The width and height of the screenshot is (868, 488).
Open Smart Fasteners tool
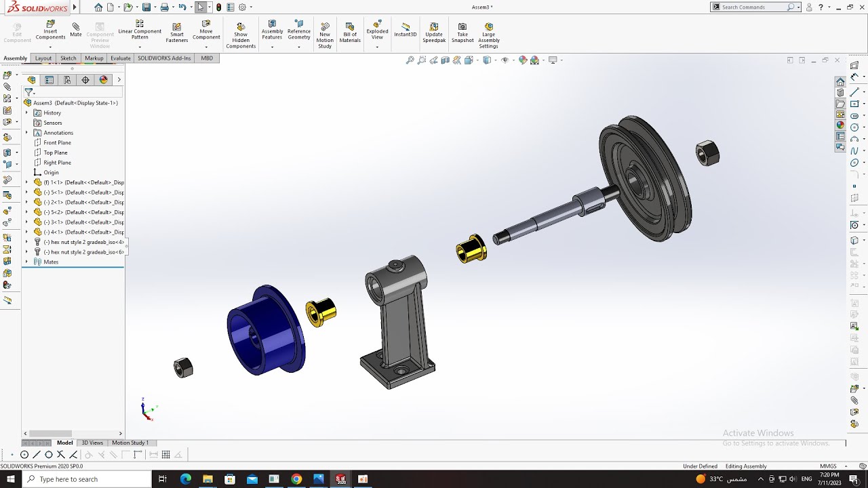tap(177, 33)
